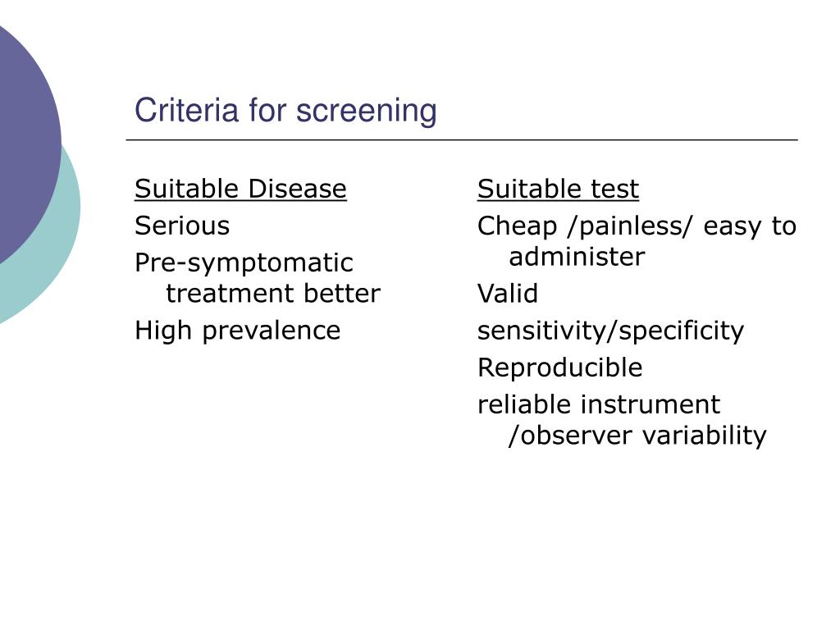The height and width of the screenshot is (630, 840).
Task: Click the 'Reproducible' text
Action: (x=559, y=368)
